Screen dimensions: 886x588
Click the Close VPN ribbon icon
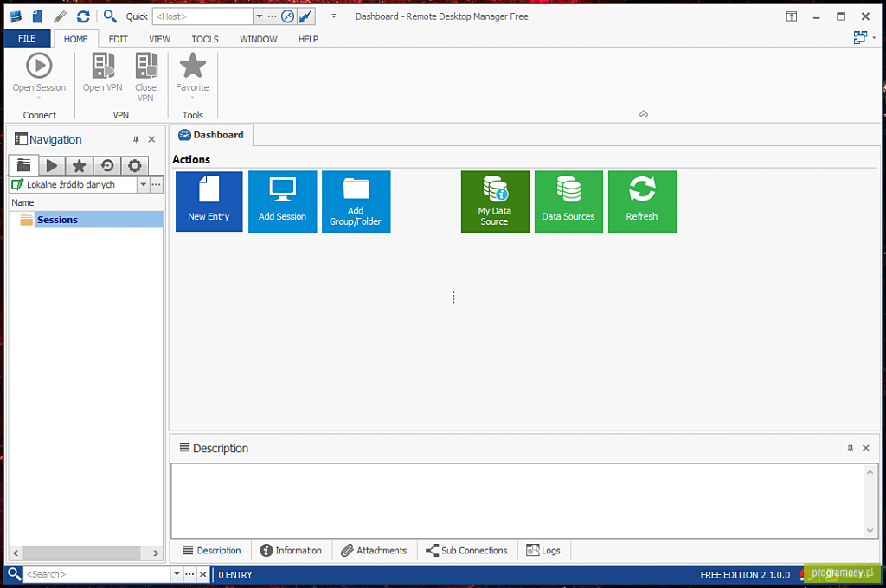coord(145,66)
